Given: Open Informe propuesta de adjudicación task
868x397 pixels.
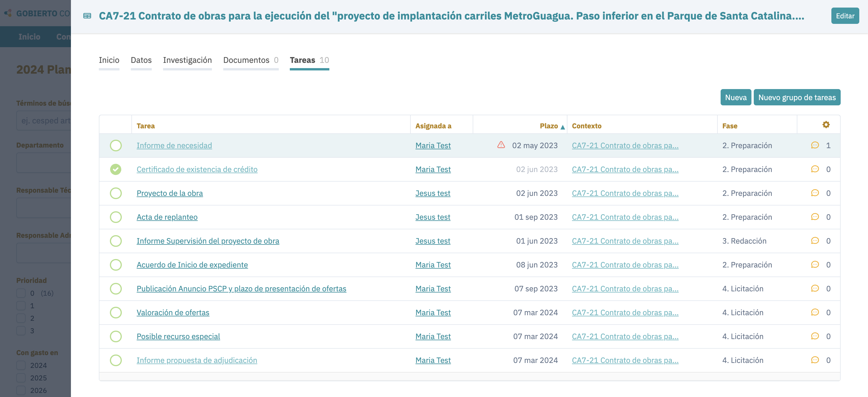Looking at the screenshot, I should coord(197,360).
